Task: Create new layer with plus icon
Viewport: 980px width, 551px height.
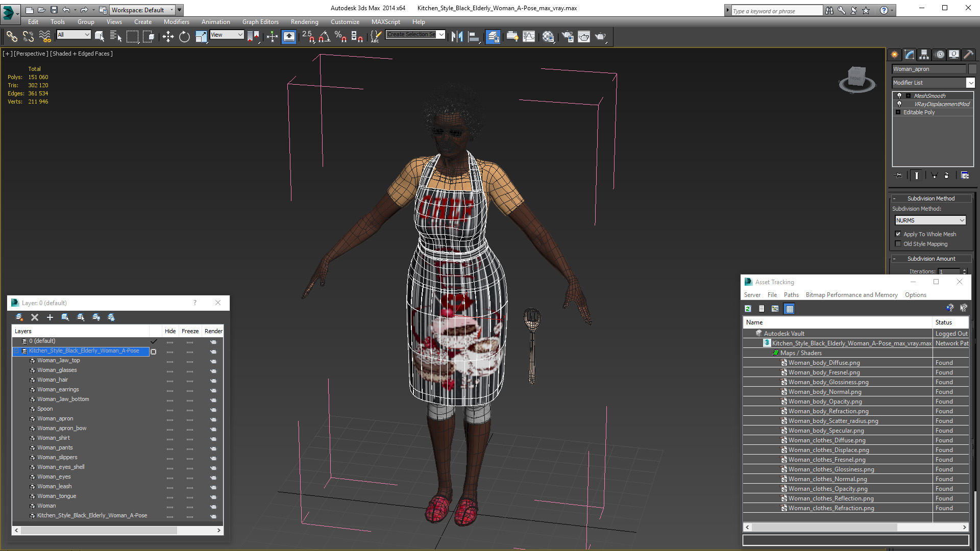Action: [50, 317]
